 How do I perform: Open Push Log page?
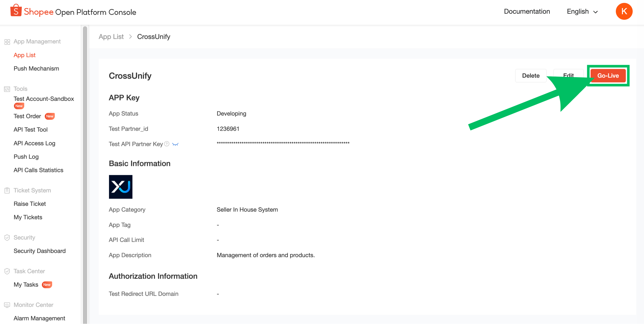26,157
